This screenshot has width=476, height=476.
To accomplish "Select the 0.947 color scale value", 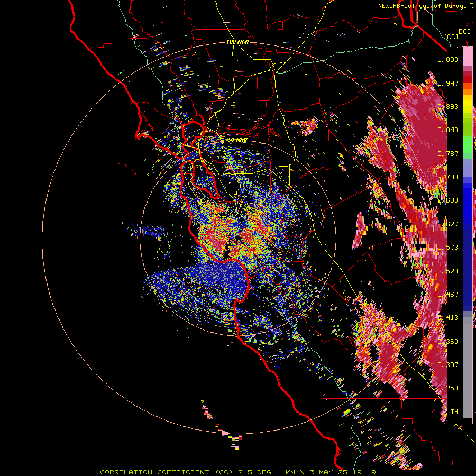I will point(448,83).
